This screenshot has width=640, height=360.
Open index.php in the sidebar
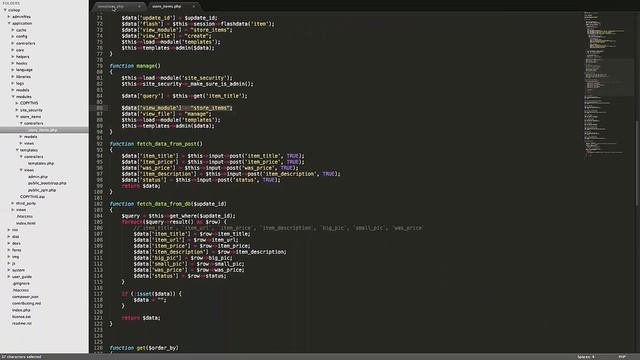tap(21, 310)
